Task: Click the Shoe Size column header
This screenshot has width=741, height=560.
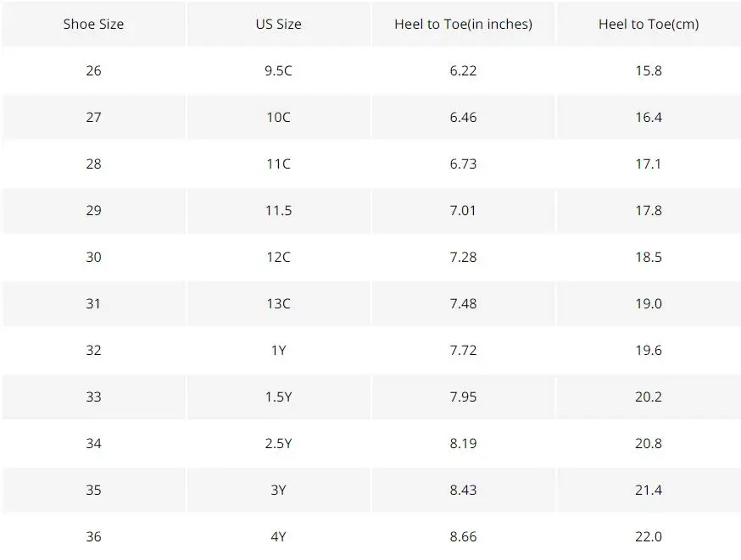Action: pyautogui.click(x=93, y=24)
